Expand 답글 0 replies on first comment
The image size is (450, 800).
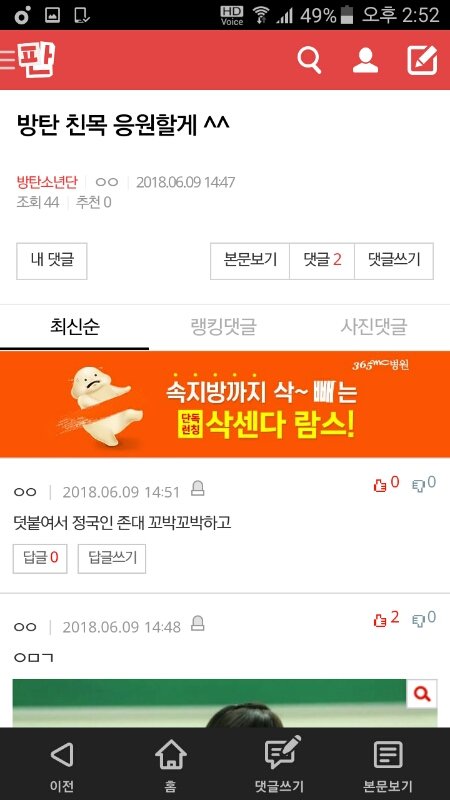(40, 559)
